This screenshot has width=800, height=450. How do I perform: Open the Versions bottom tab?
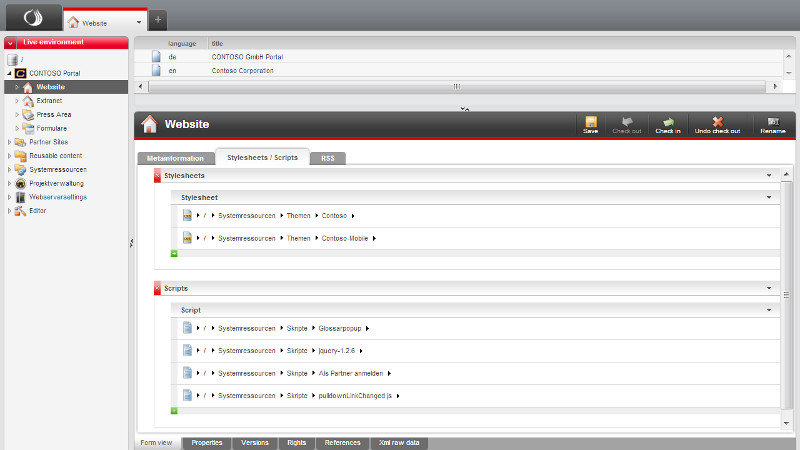coord(255,442)
